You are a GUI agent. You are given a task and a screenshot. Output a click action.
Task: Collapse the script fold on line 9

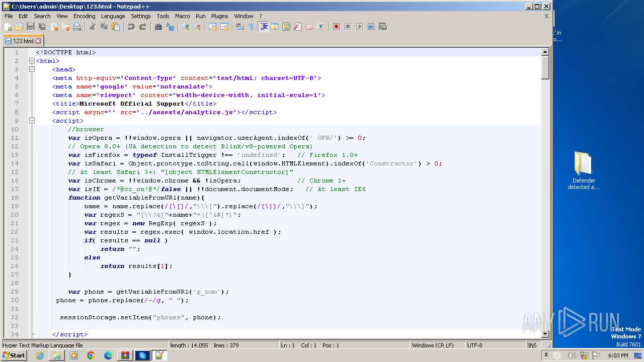coord(32,121)
